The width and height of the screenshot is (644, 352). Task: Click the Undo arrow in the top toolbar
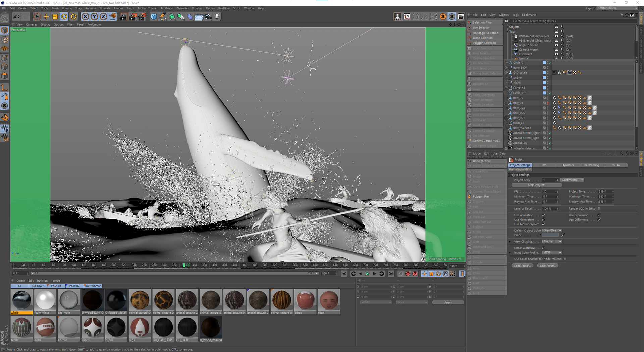[x=16, y=17]
